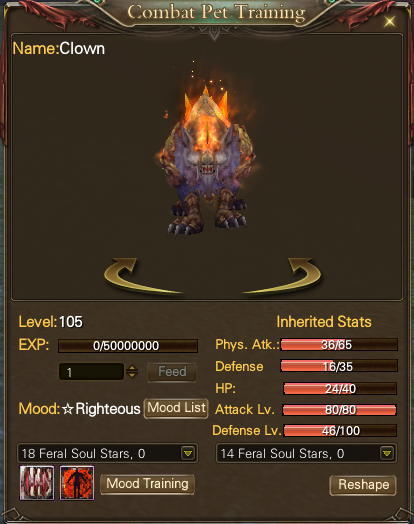Click the EXP progress bar
This screenshot has height=524, width=414.
[128, 346]
